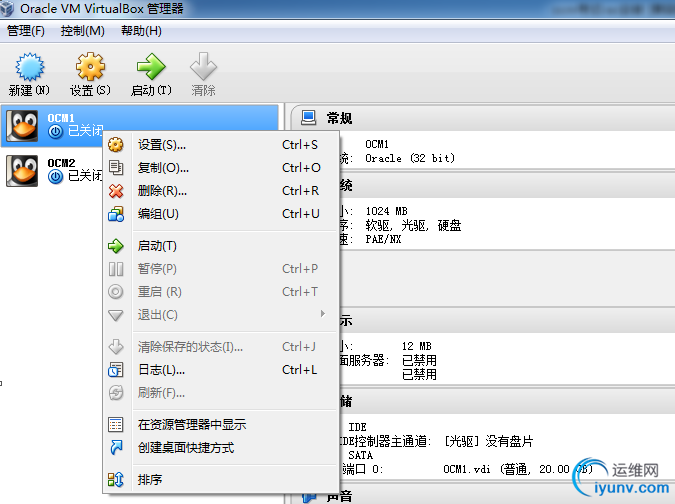
Task: Click the OCM1.vdi disk entry
Action: pos(518,469)
